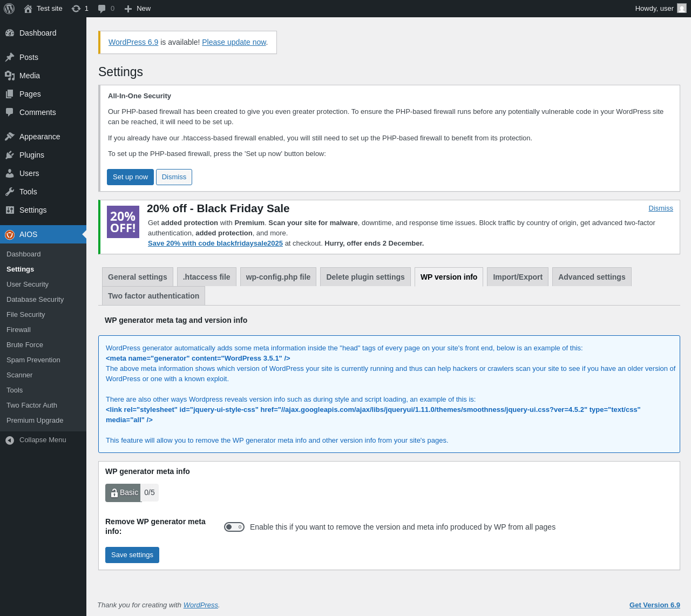Open the updates refresh icon
This screenshot has width=691, height=616.
(76, 9)
